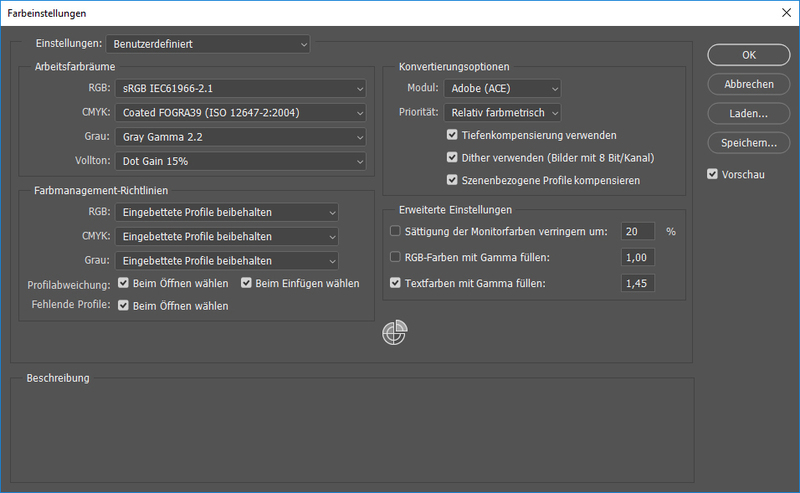Expand the Modul Adobe (ACE) dropdown
The image size is (800, 493).
(x=503, y=89)
